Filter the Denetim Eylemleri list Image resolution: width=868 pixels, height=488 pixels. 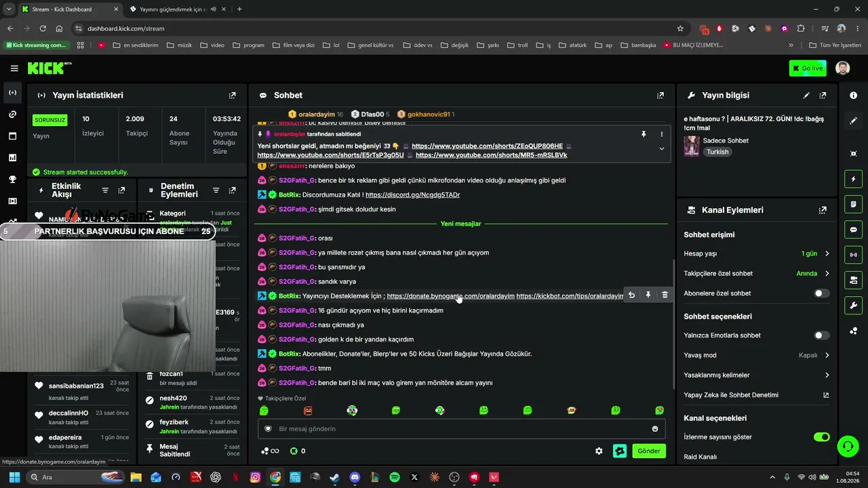(x=216, y=190)
